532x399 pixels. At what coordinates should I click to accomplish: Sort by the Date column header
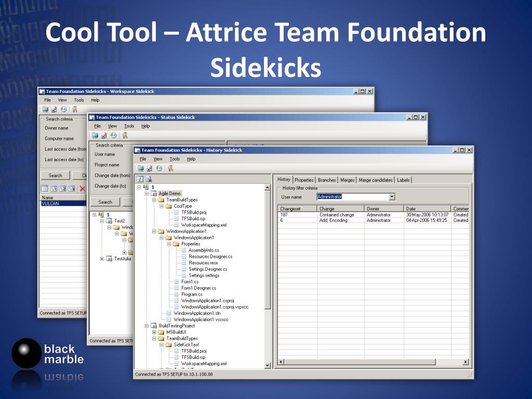coord(428,209)
